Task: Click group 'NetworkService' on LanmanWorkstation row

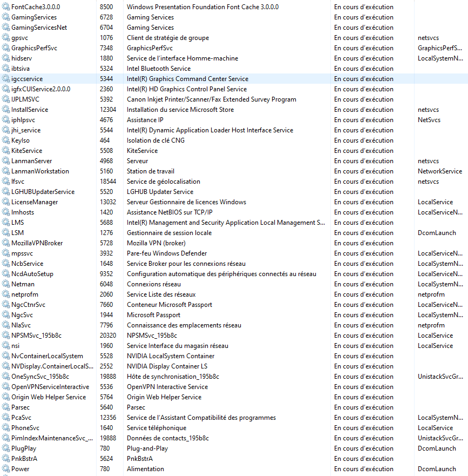Action: coord(440,171)
